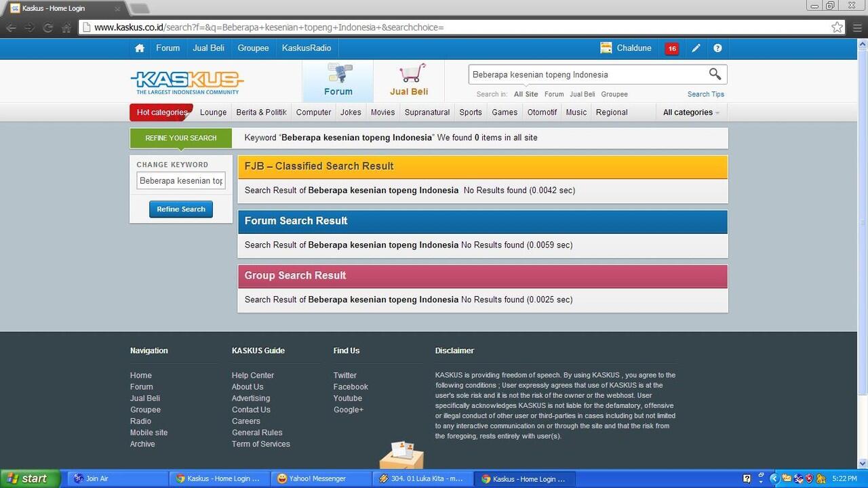Open a new browser tab

coord(139,8)
